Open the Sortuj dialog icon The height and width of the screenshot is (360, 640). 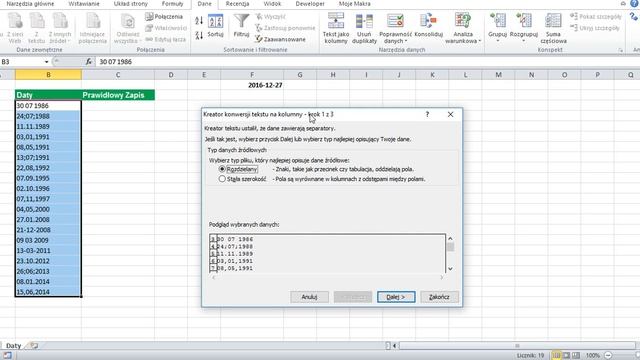[215, 21]
